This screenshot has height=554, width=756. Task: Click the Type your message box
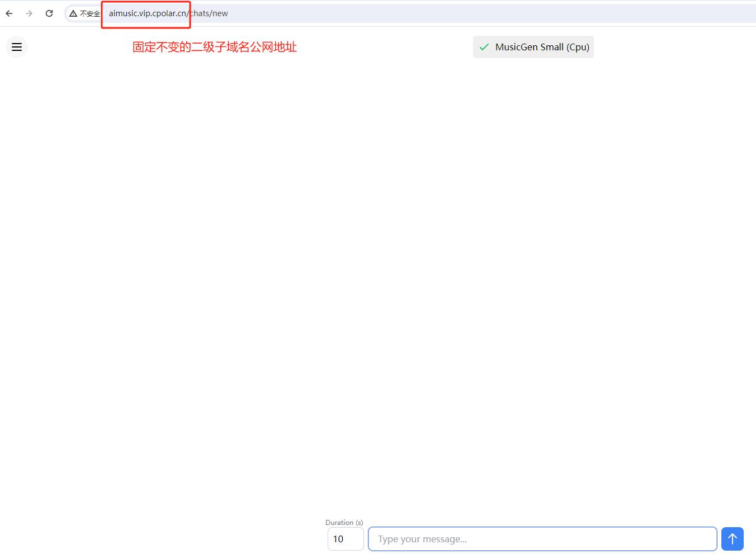(x=542, y=539)
